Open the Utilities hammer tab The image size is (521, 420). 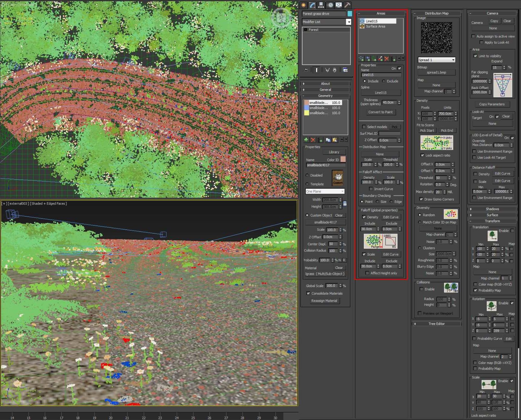point(347,5)
